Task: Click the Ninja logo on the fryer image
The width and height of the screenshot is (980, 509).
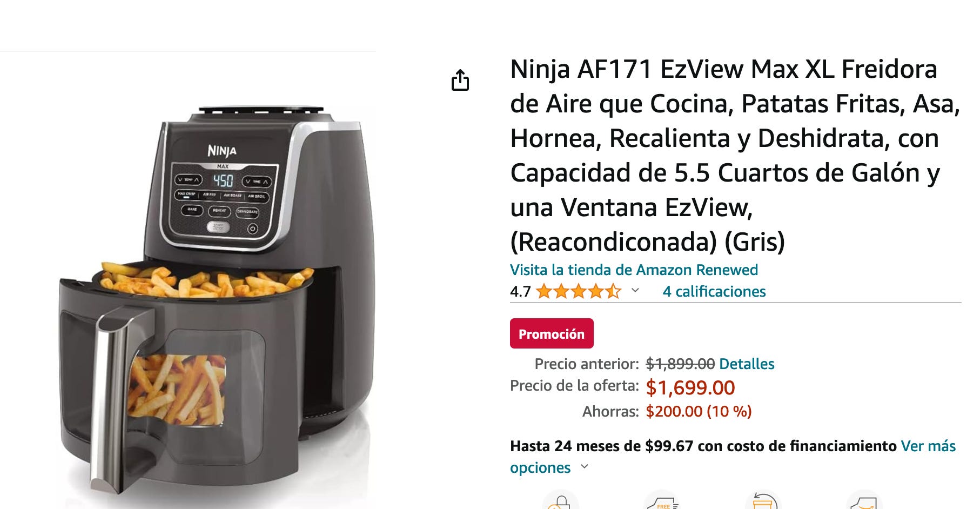Action: pos(222,150)
